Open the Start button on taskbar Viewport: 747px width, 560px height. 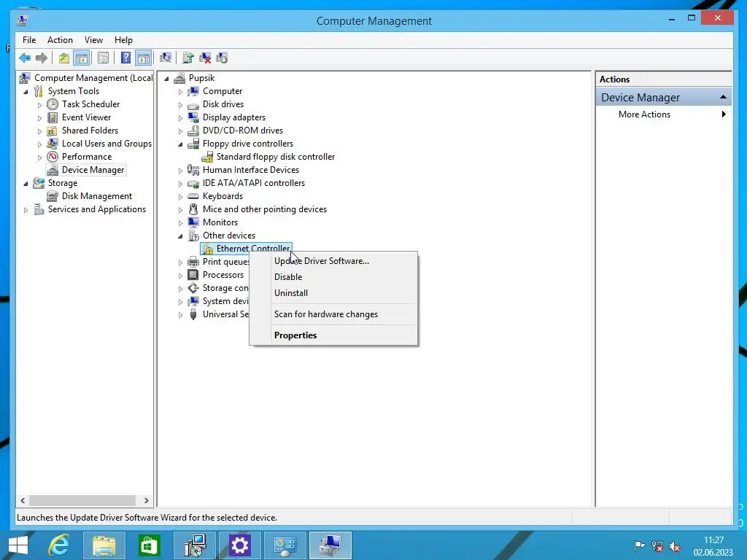coord(18,545)
